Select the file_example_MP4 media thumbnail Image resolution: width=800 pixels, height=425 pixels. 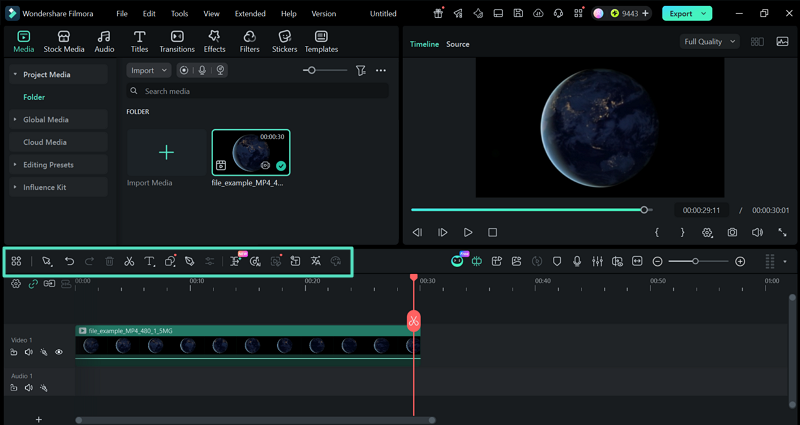click(x=251, y=153)
